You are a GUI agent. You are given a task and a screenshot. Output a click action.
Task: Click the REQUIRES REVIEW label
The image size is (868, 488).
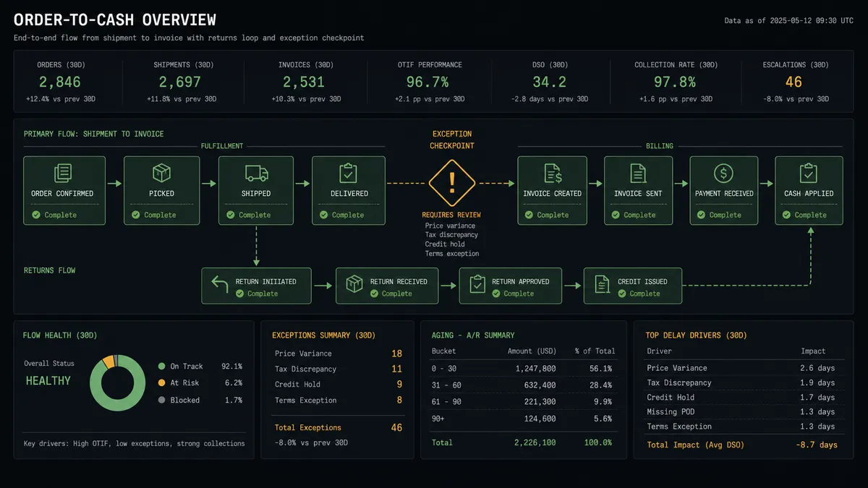(451, 215)
